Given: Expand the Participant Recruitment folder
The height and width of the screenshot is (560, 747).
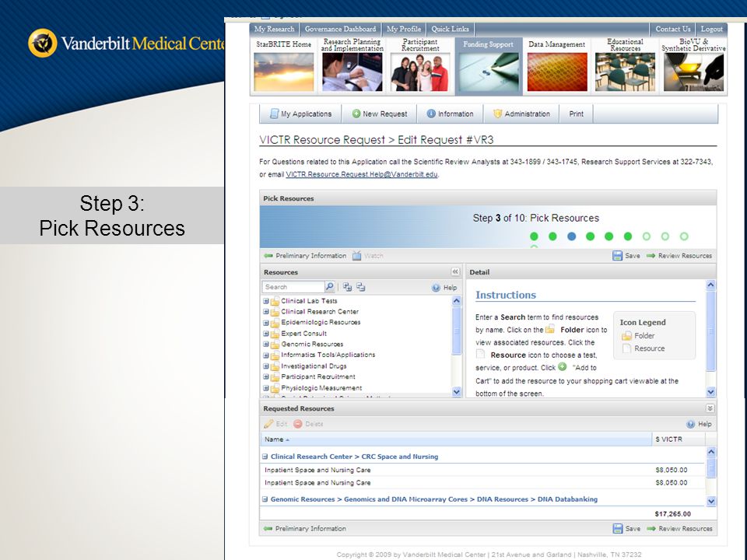Looking at the screenshot, I should pos(266,376).
